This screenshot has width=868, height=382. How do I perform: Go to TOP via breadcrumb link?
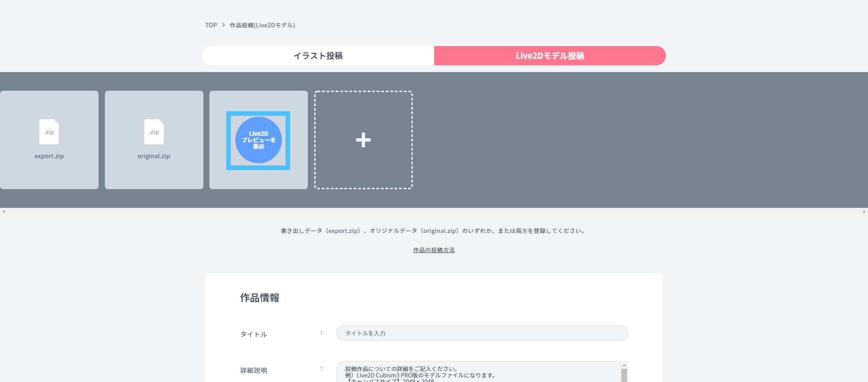[x=211, y=25]
